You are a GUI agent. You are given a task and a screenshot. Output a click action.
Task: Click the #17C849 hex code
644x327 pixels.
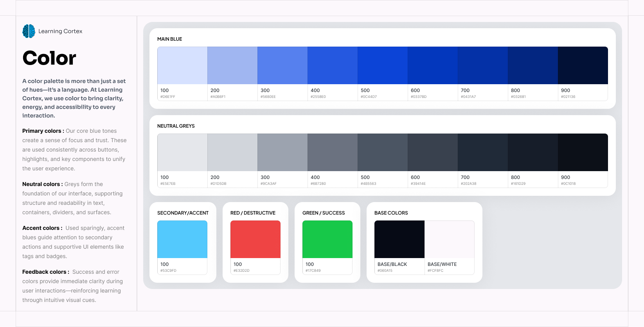[313, 271]
